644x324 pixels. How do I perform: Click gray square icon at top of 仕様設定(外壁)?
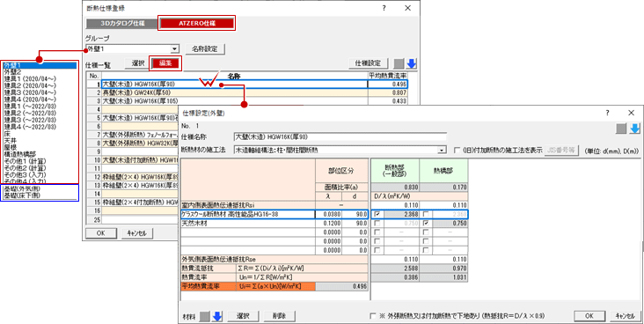[x=621, y=129]
